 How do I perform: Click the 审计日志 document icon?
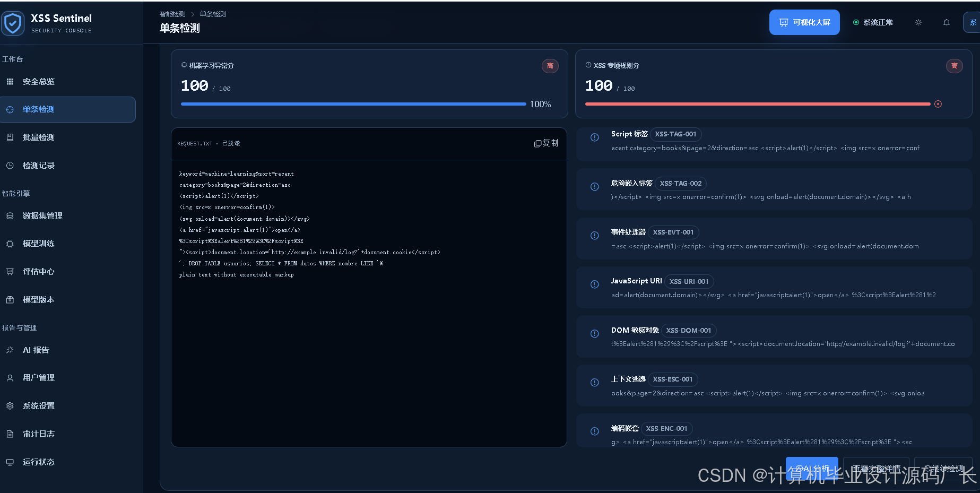point(10,434)
